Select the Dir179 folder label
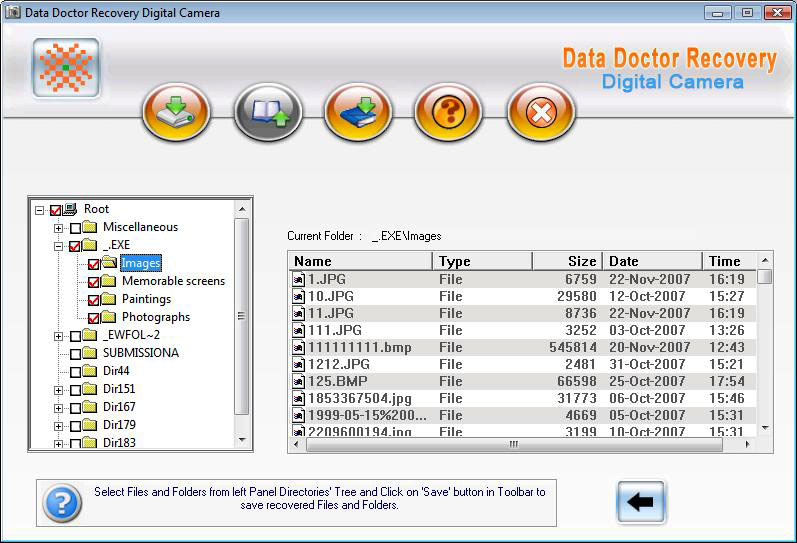Viewport: 797px width, 543px height. pos(119,425)
